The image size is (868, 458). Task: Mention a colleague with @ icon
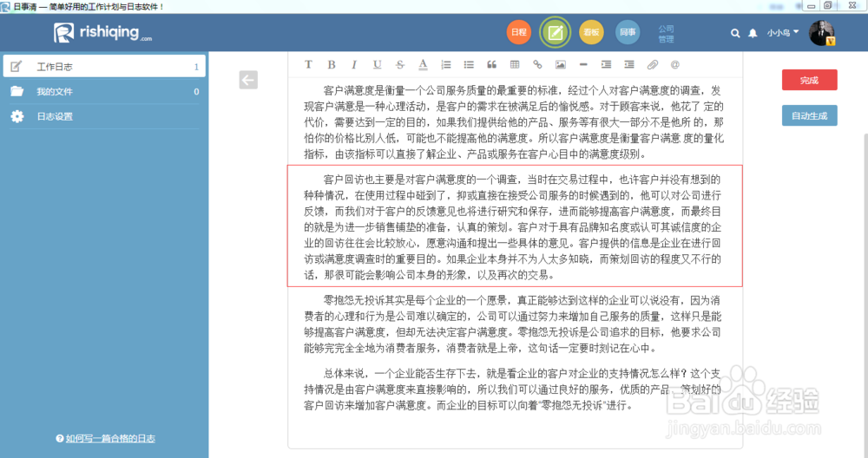[674, 65]
